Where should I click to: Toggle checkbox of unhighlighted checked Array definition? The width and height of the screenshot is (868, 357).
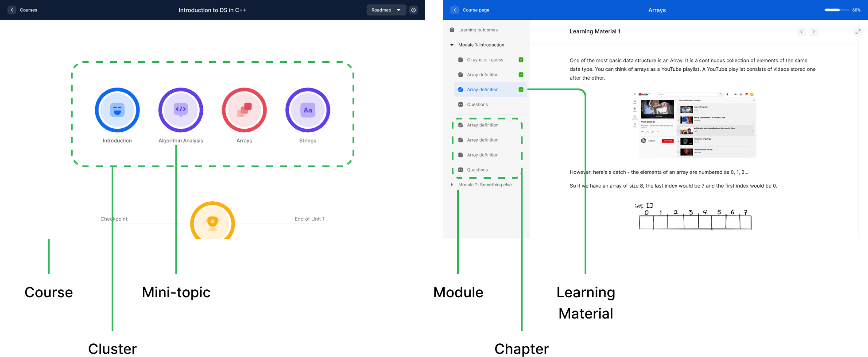point(521,75)
